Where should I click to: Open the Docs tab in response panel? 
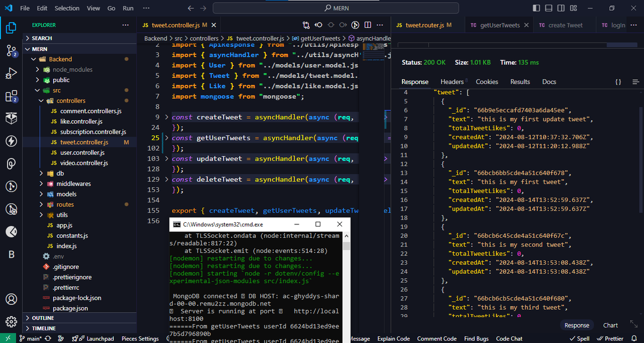549,82
